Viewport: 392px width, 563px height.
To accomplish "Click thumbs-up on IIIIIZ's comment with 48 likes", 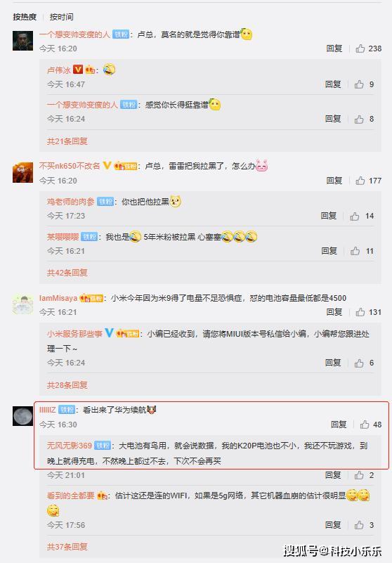I will coord(365,425).
